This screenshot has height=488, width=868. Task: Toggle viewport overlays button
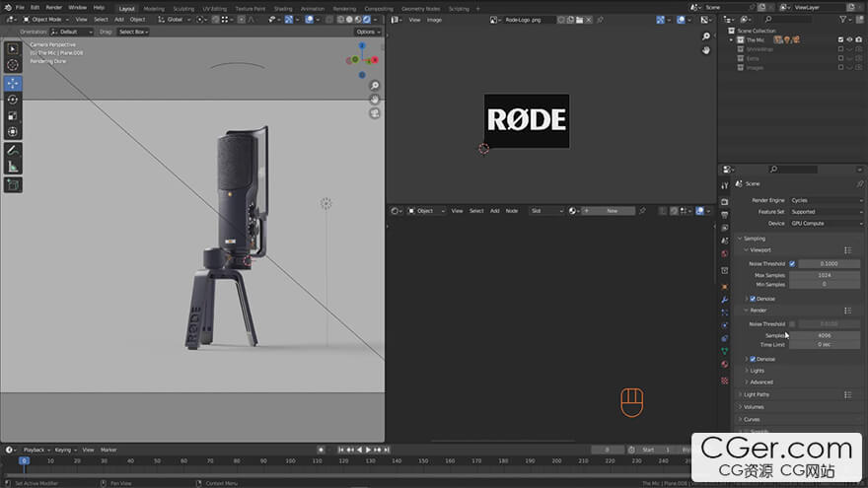click(310, 20)
